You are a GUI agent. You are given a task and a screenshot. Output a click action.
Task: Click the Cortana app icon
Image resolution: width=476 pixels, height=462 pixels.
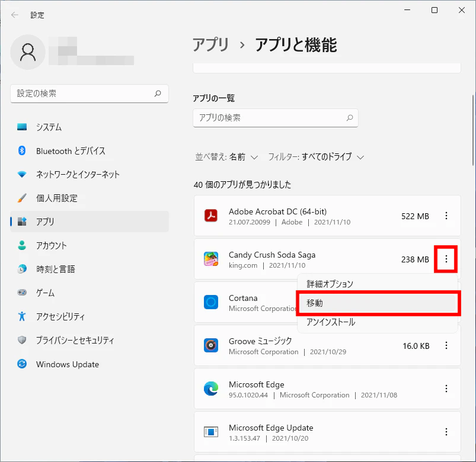pos(211,302)
